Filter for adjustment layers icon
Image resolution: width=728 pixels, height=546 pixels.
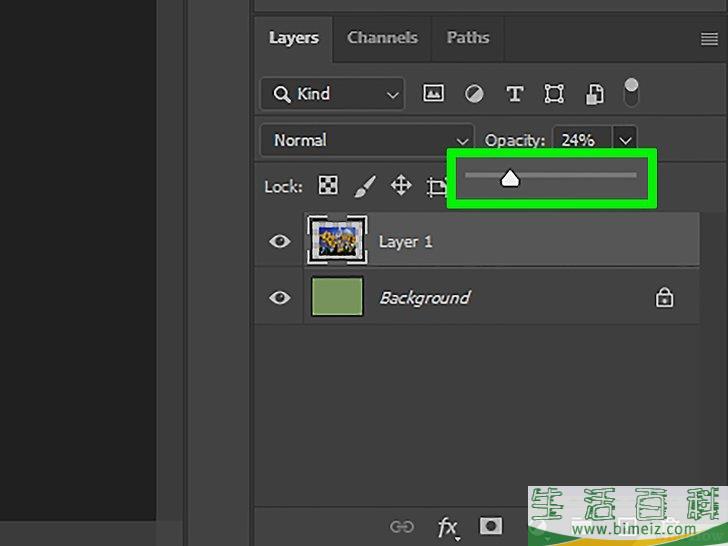474,94
